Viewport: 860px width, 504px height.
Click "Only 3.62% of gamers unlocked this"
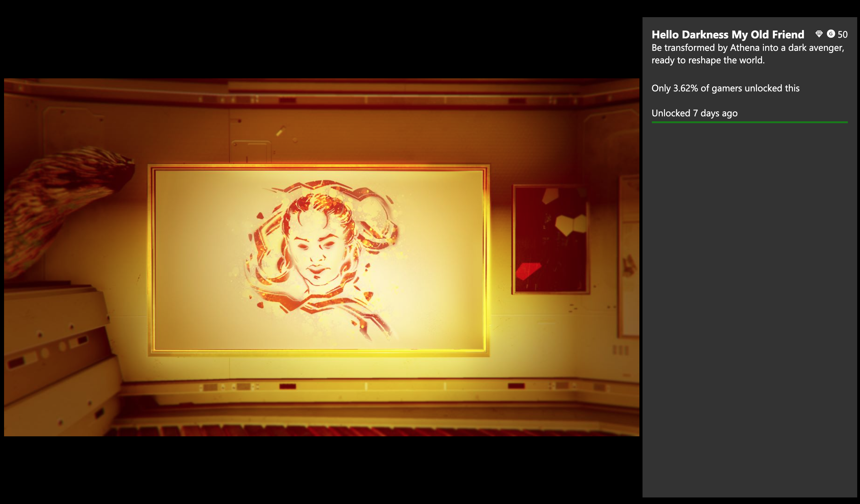click(725, 88)
